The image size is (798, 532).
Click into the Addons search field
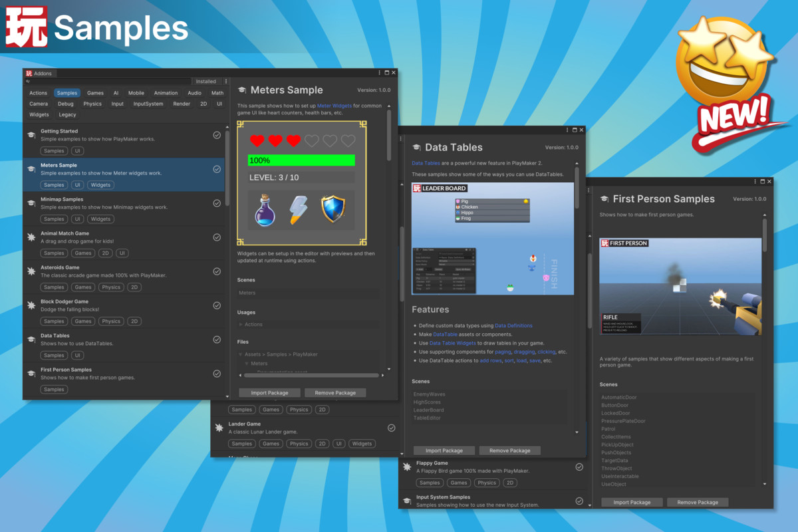pyautogui.click(x=110, y=82)
